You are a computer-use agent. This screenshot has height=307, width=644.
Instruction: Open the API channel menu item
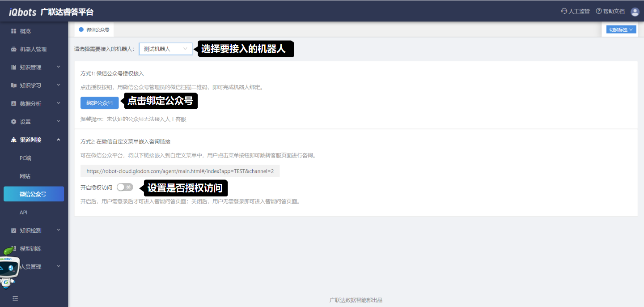click(24, 213)
